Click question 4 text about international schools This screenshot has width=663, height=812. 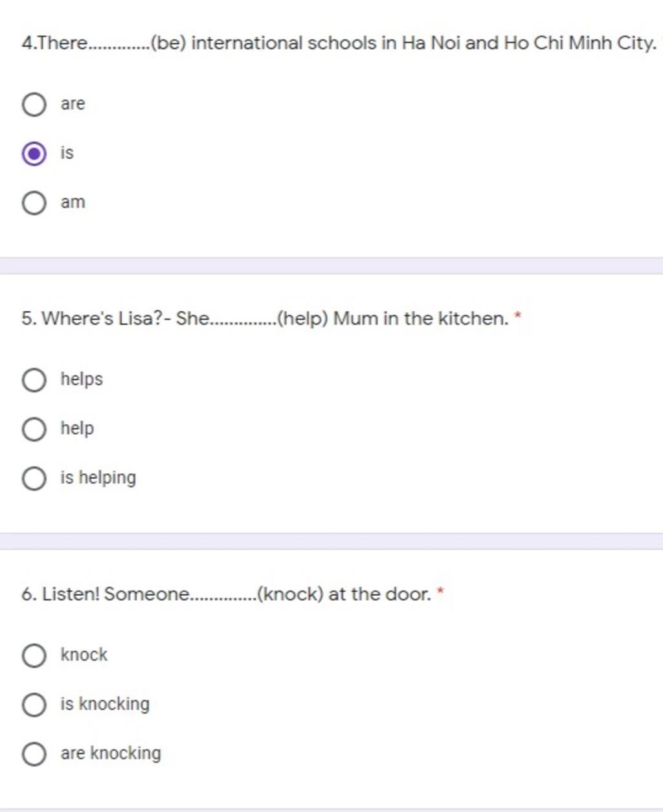339,43
